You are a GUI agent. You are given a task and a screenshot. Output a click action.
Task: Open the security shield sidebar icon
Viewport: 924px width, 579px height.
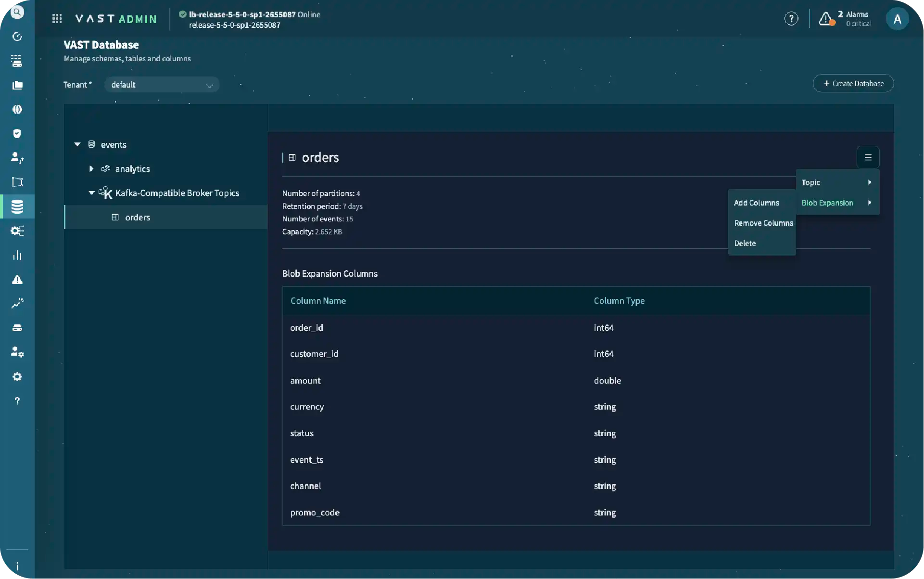point(17,134)
